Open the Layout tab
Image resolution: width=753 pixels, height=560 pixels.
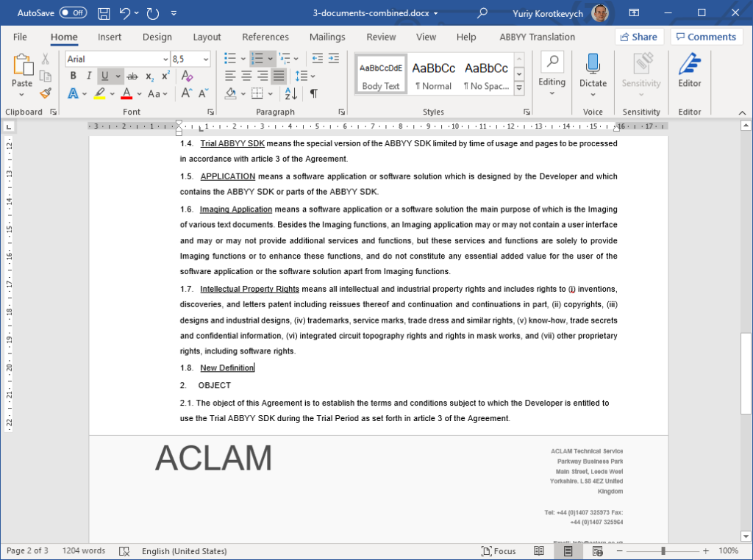[x=207, y=37]
